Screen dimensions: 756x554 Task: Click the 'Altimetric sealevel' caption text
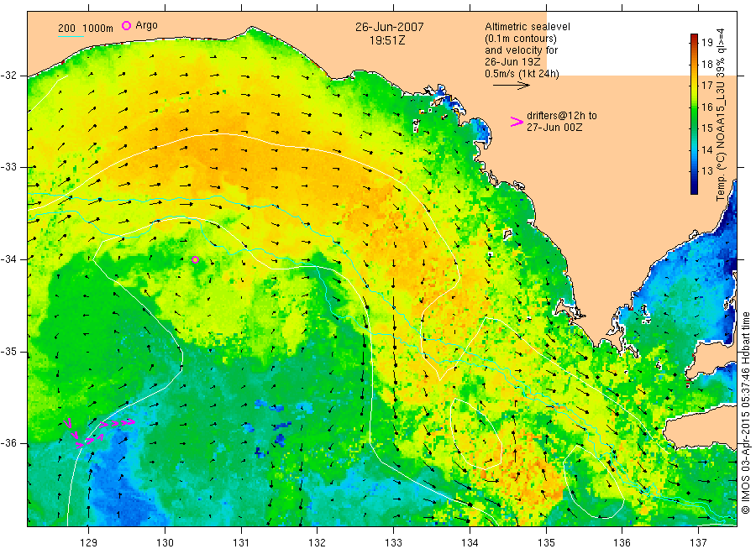coord(528,27)
